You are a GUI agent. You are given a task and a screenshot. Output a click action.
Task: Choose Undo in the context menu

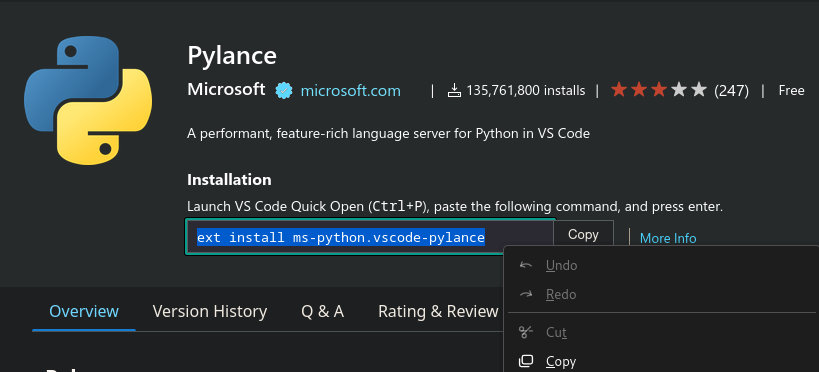661,265
